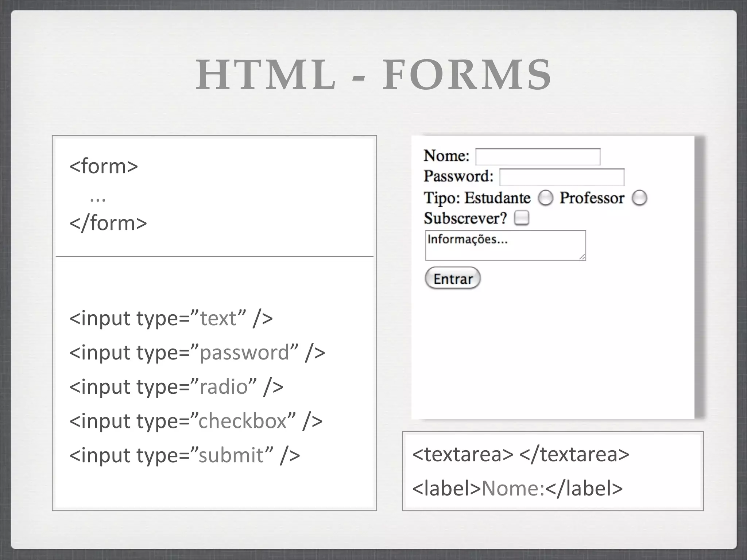The image size is (747, 560).
Task: Click the <label>Nome:</label> code line
Action: (517, 489)
